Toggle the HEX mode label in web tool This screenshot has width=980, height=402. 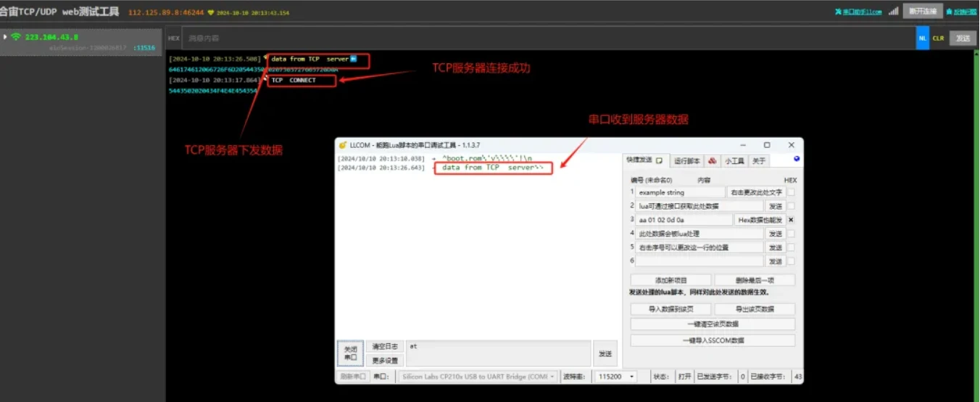click(x=174, y=38)
